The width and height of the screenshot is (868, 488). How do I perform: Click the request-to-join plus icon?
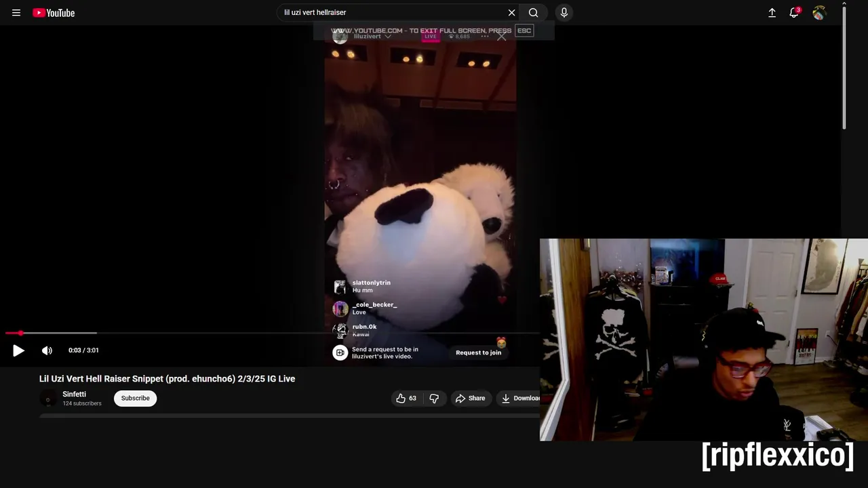tap(340, 352)
